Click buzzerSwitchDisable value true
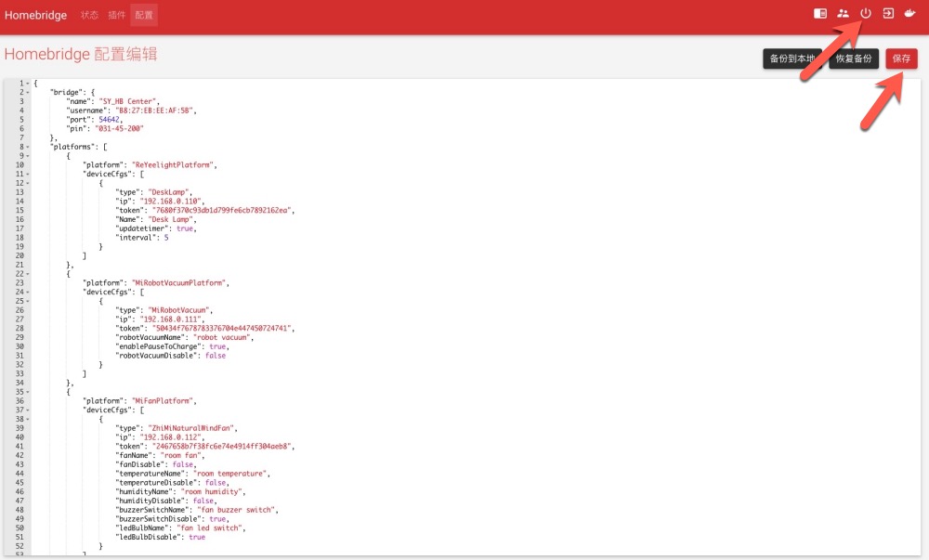This screenshot has height=560, width=929. (x=217, y=518)
